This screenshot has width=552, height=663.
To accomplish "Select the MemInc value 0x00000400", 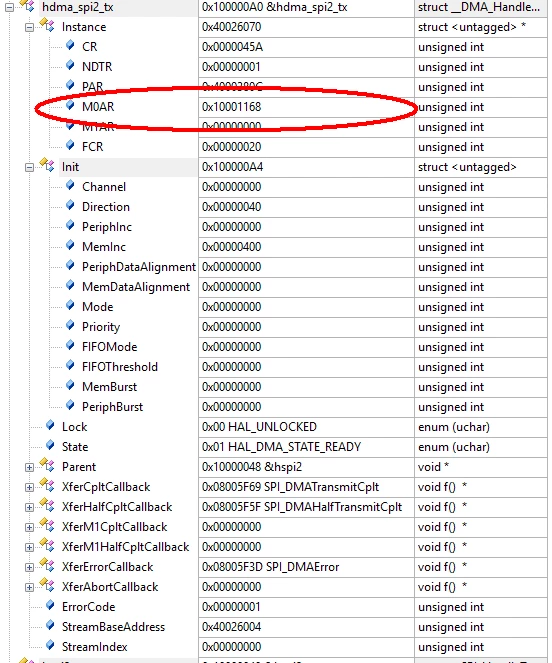I will [231, 247].
